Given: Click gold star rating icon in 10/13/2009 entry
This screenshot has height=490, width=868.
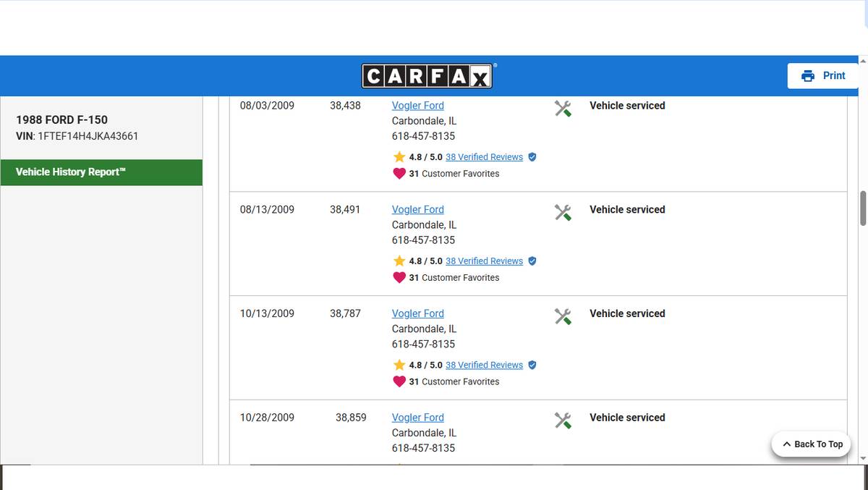Looking at the screenshot, I should click(x=399, y=366).
